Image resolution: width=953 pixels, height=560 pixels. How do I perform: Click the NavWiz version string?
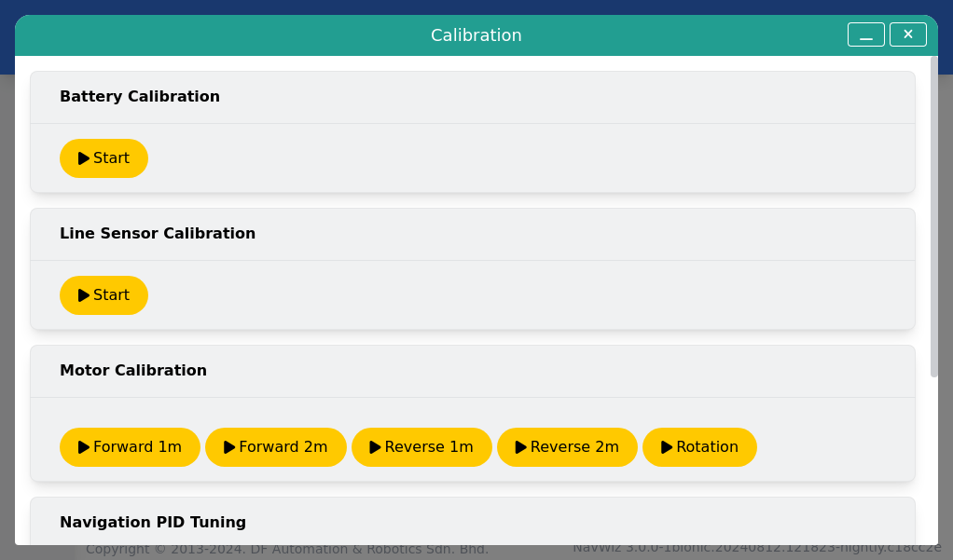(x=756, y=549)
